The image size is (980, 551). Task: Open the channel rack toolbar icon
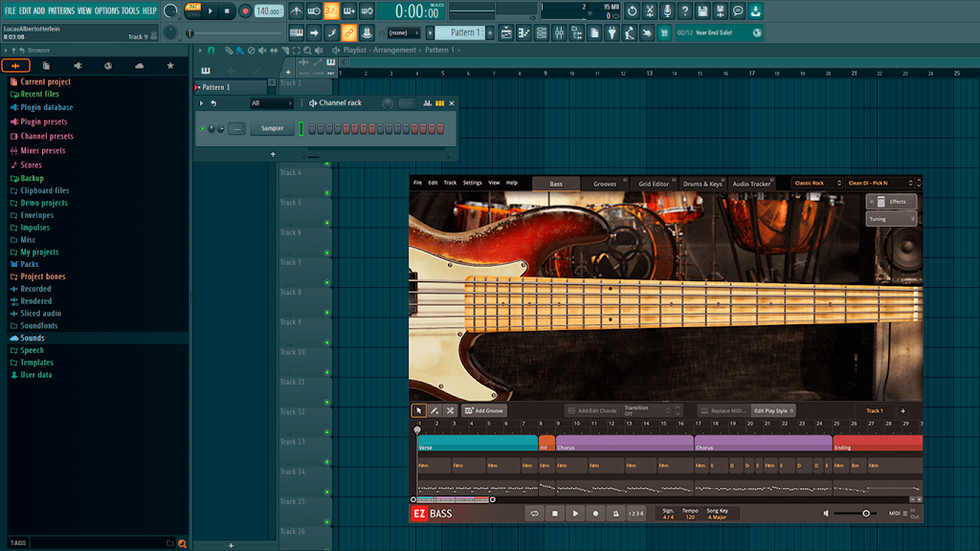[x=542, y=33]
